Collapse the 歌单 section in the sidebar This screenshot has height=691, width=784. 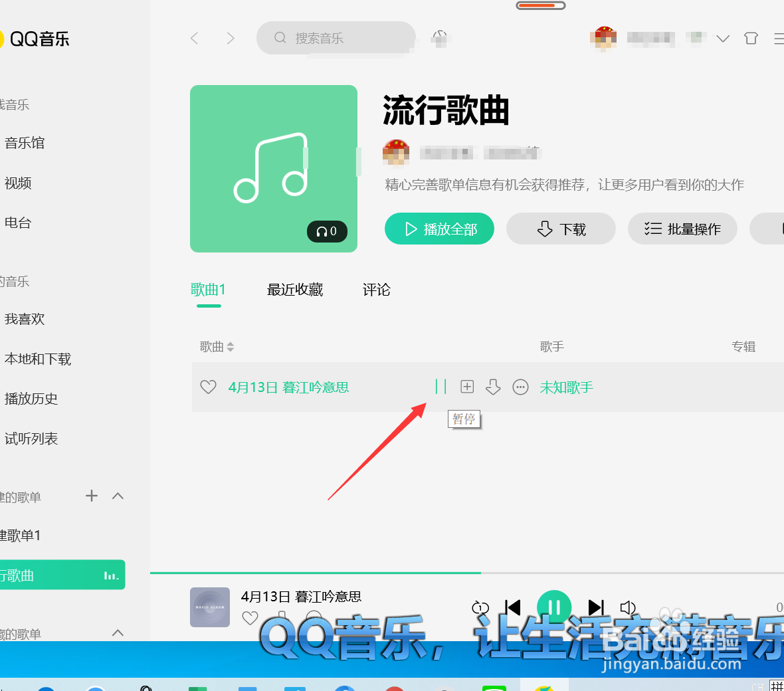[x=118, y=496]
